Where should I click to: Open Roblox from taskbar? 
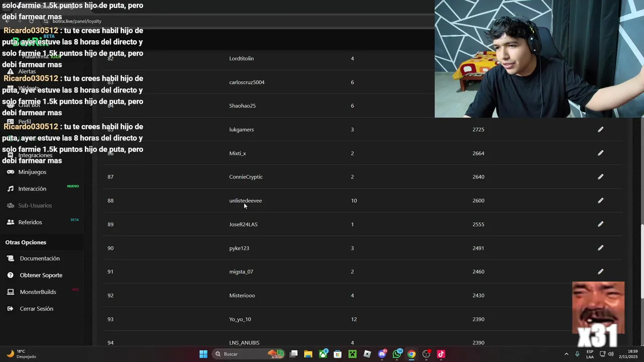367,354
